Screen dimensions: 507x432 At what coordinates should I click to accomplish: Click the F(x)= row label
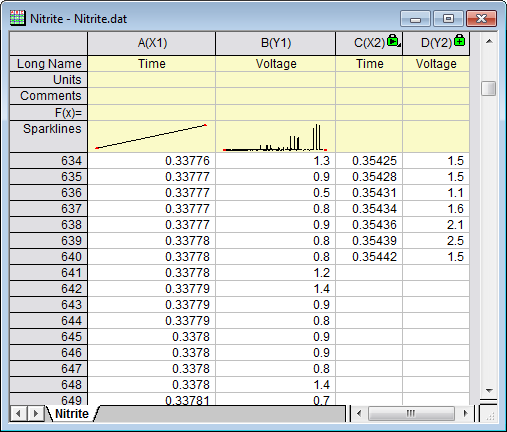click(x=49, y=113)
